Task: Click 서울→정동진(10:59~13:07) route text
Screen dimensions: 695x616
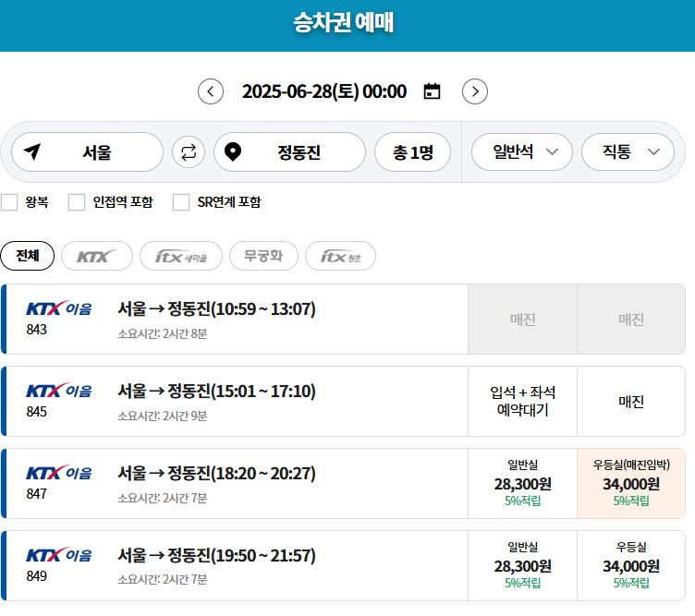Action: pos(217,309)
